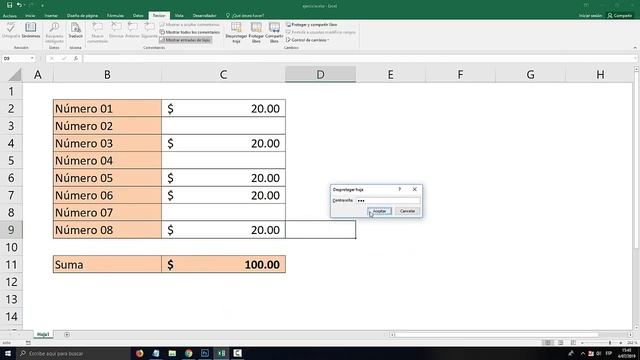Open the Desarrollador tab

204,16
